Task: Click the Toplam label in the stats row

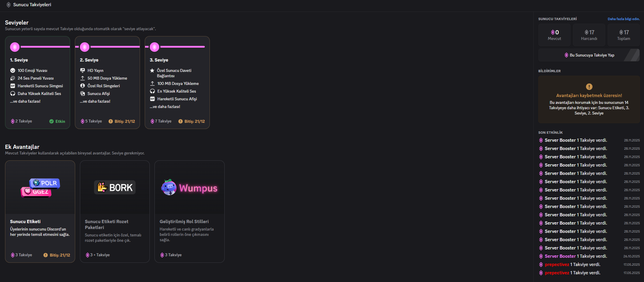Action: point(624,39)
